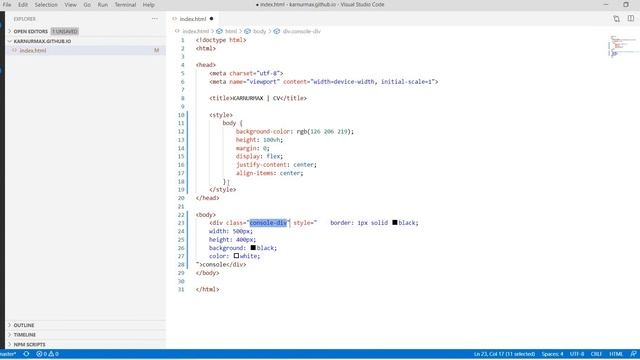Expand the NPM Scripts section

(x=29, y=344)
